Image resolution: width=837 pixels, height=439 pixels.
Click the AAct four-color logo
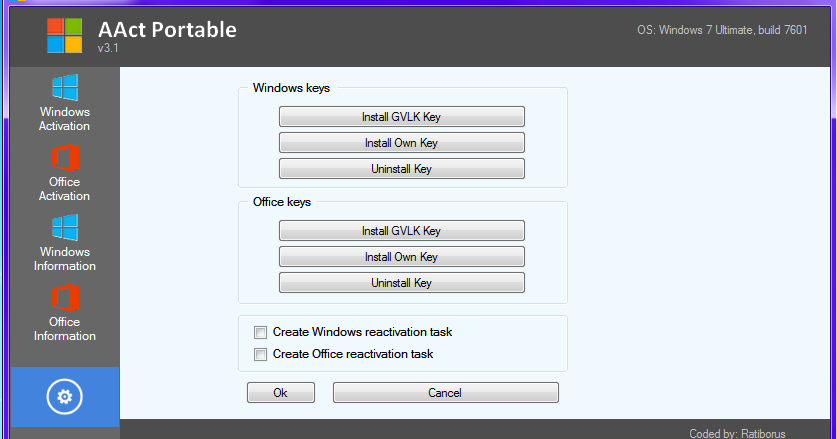click(65, 35)
